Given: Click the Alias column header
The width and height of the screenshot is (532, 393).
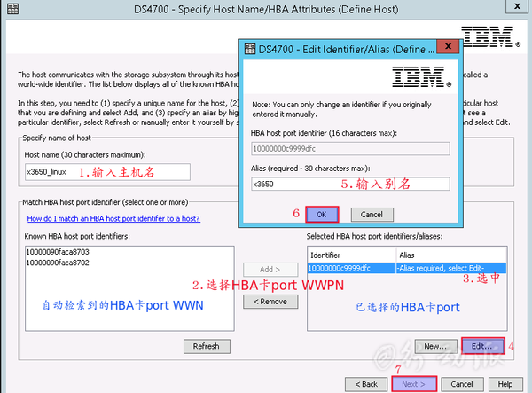Looking at the screenshot, I should point(451,255).
